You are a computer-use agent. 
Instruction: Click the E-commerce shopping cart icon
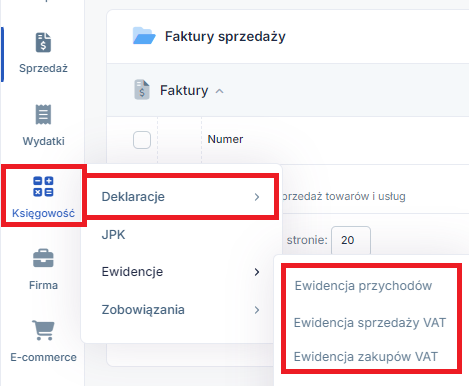click(43, 330)
